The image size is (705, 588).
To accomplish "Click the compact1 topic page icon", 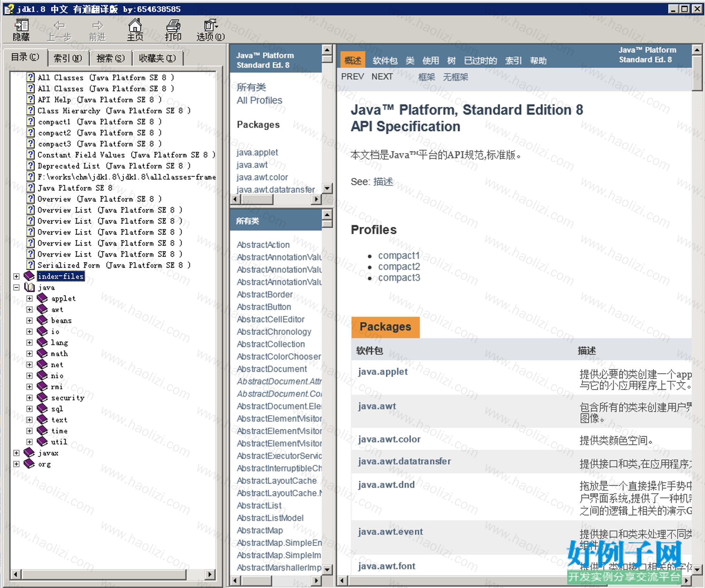I will click(31, 121).
